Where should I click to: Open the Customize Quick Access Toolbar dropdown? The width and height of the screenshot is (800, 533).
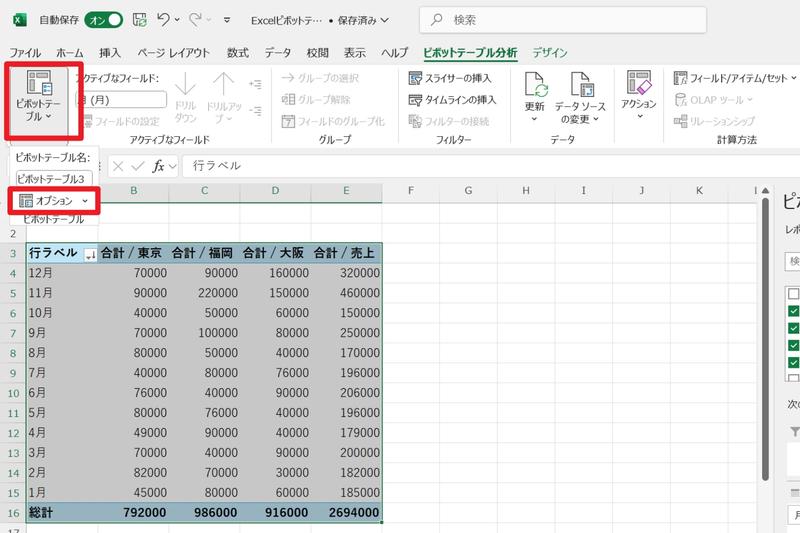227,20
